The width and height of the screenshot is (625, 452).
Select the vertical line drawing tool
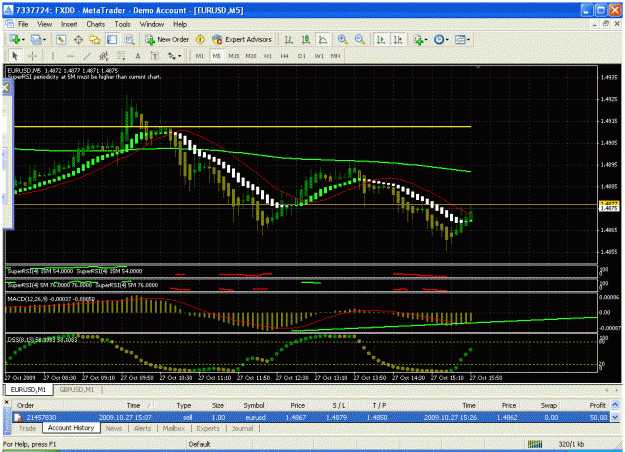coord(53,56)
